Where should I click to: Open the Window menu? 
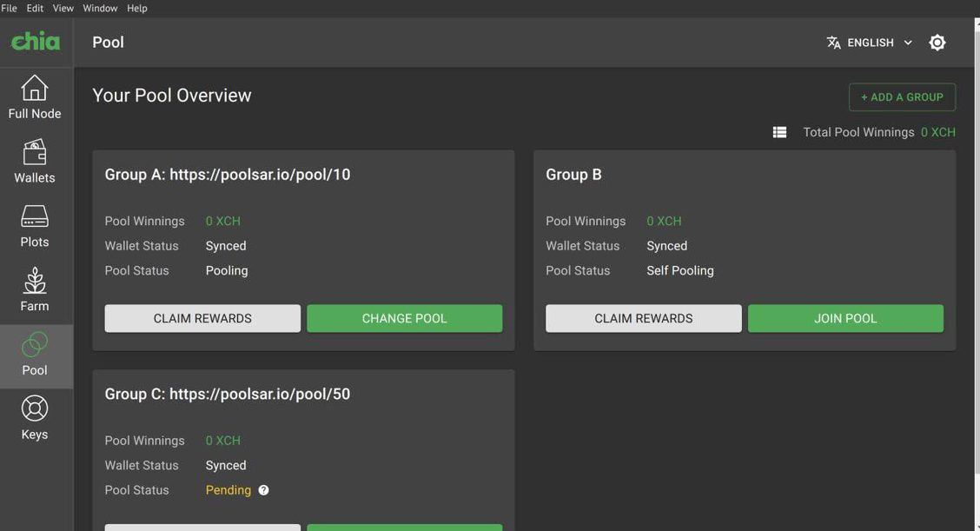pos(100,8)
